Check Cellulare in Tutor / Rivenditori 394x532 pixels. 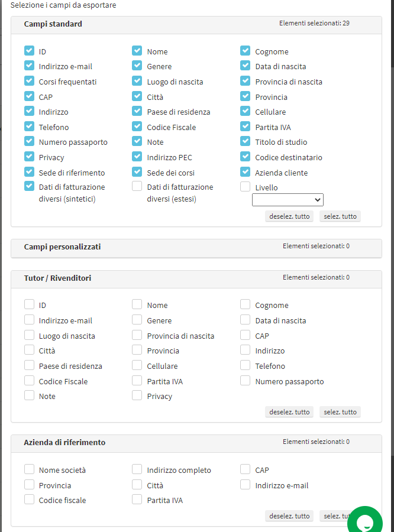tap(137, 365)
